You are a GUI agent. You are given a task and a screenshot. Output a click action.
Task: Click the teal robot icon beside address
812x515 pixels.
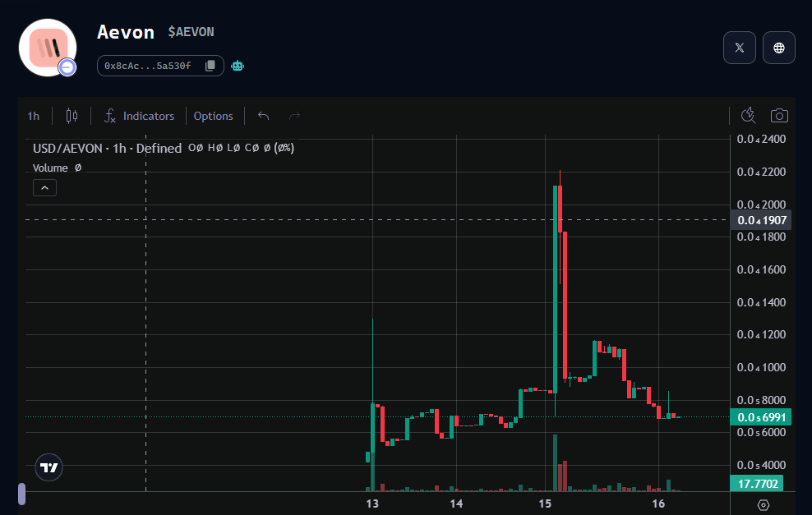click(238, 66)
